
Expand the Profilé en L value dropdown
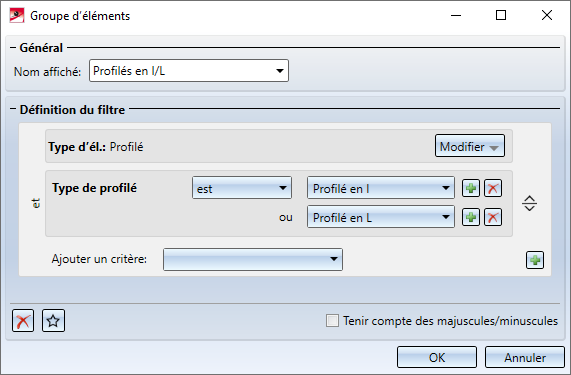click(381, 217)
